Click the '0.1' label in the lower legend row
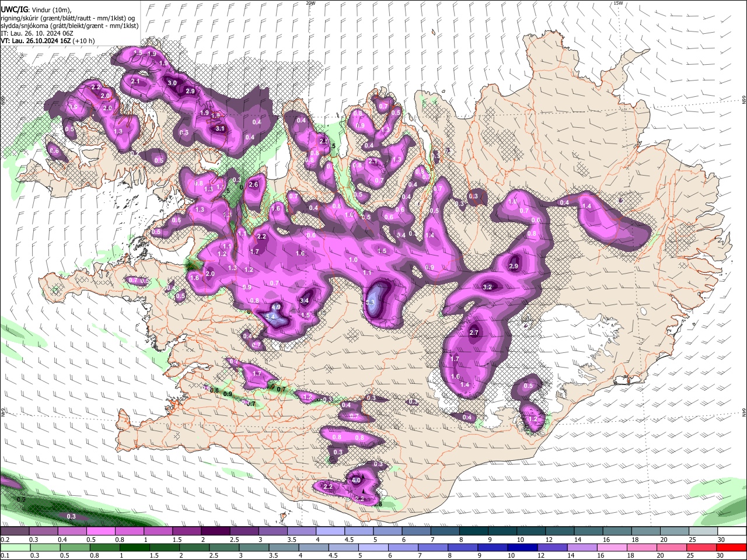 pos(5,556)
